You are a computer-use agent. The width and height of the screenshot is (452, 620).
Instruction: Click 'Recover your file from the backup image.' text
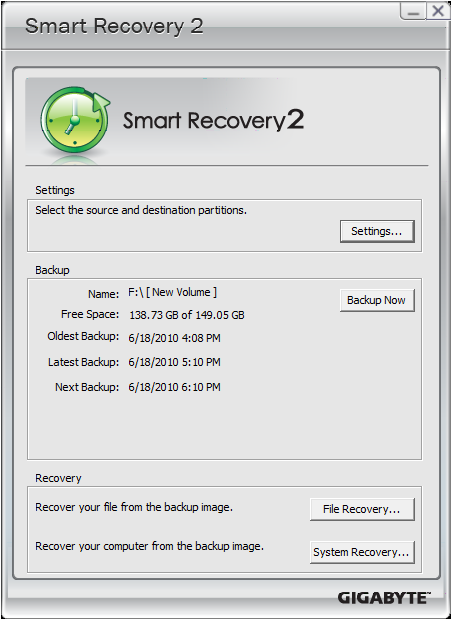tap(134, 507)
